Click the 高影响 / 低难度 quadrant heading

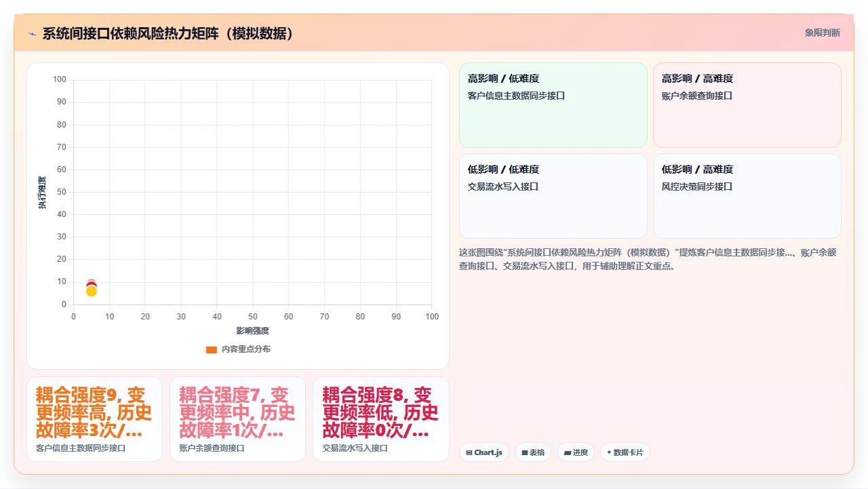click(503, 79)
